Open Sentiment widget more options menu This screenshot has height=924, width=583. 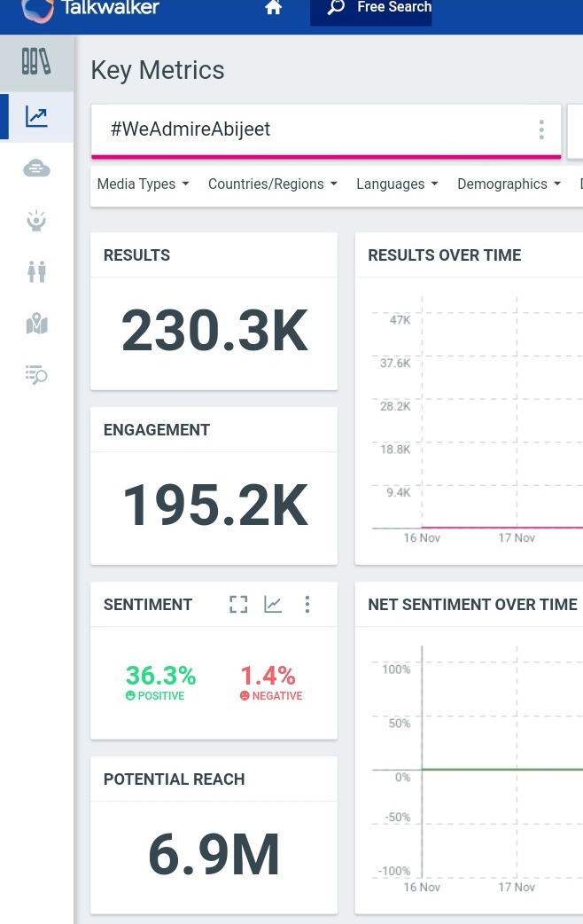(307, 604)
